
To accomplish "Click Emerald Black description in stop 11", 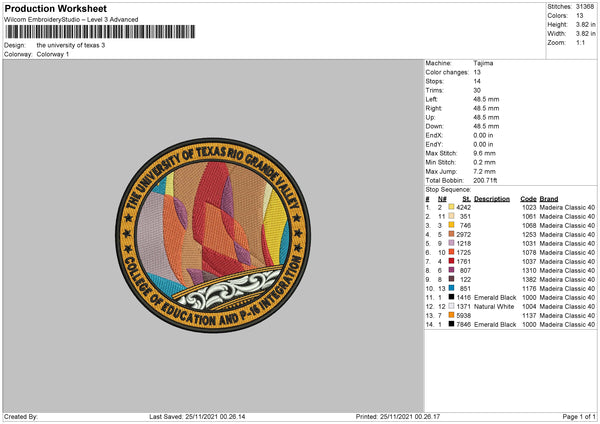I will (x=495, y=297).
